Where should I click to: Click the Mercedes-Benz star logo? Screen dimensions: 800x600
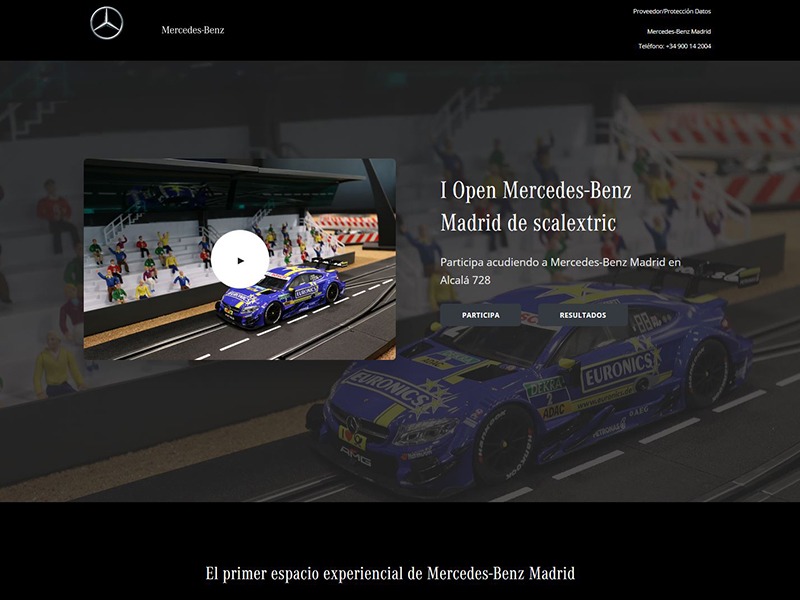(x=105, y=26)
